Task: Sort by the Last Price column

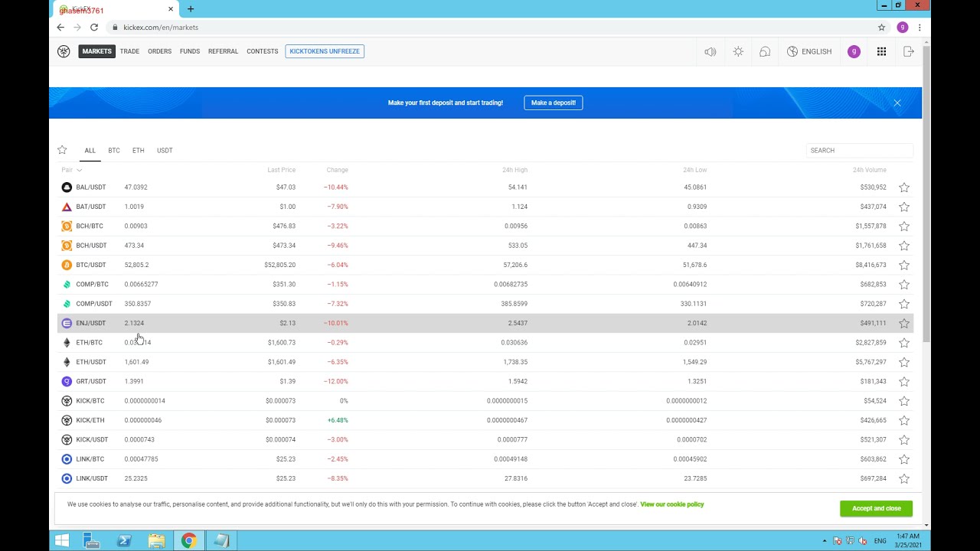Action: pyautogui.click(x=281, y=170)
